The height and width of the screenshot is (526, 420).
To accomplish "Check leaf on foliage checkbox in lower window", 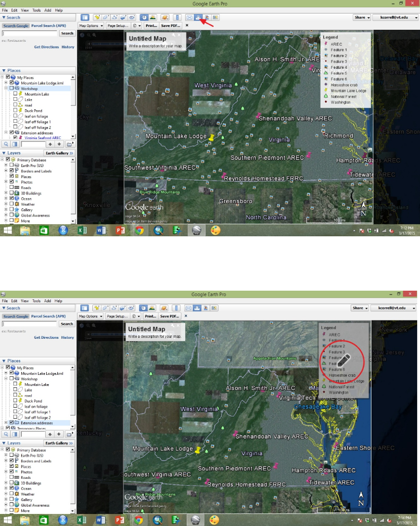I will [x=15, y=406].
